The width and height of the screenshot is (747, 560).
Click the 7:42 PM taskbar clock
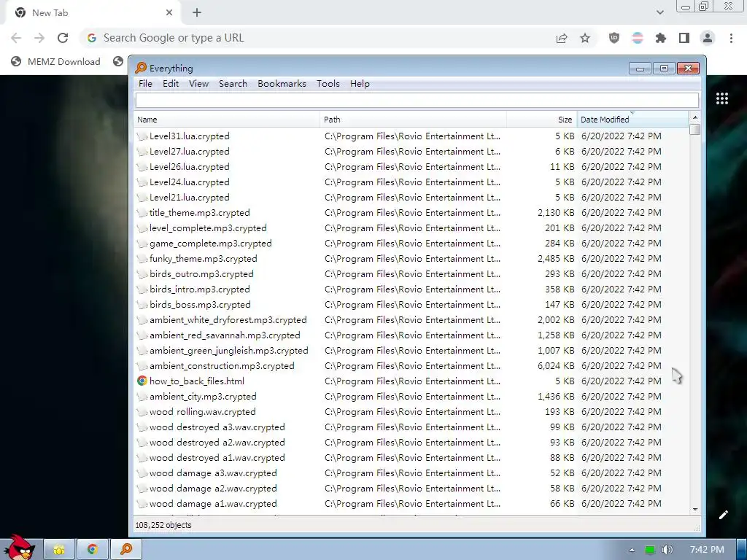click(707, 550)
